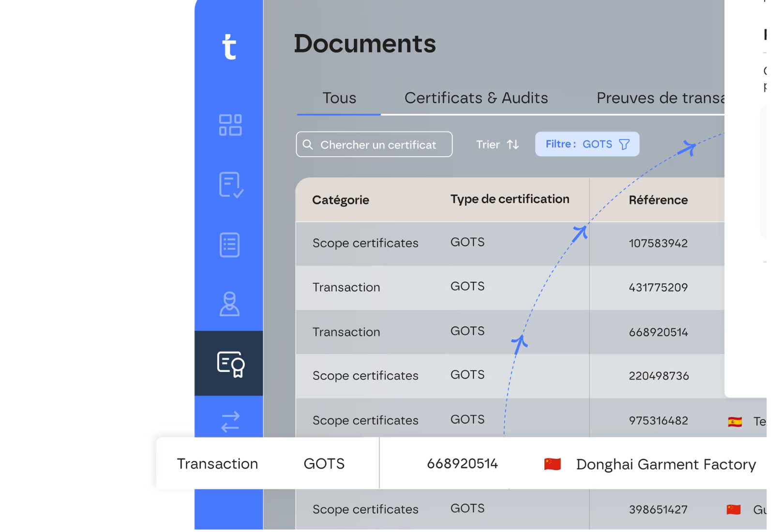
Task: Open the Trier sort options
Action: 497,144
